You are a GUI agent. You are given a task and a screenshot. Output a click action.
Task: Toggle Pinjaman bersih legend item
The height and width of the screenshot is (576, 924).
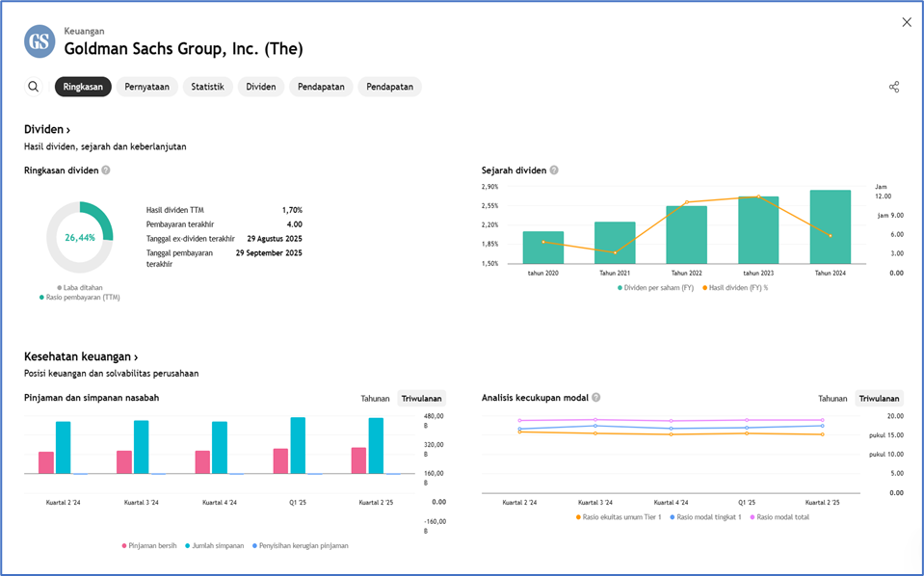tap(150, 545)
